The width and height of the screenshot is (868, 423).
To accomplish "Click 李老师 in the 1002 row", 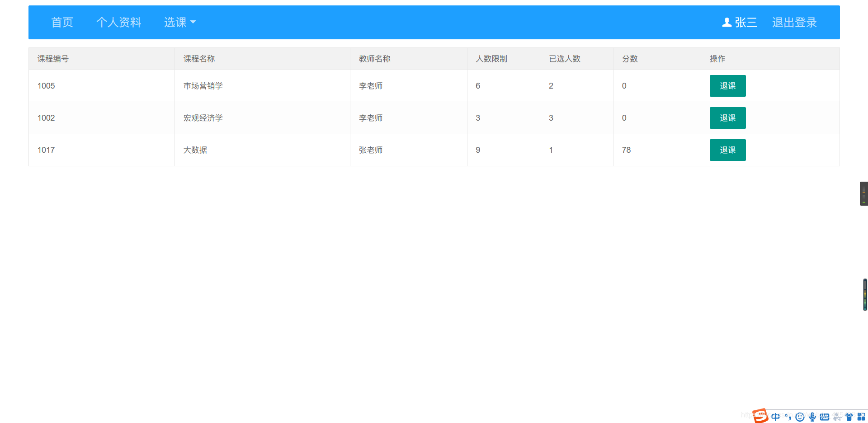I will point(371,118).
